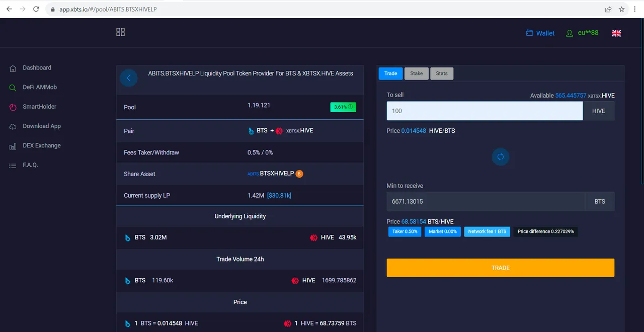
Task: Open the Wallet link
Action: click(x=540, y=33)
